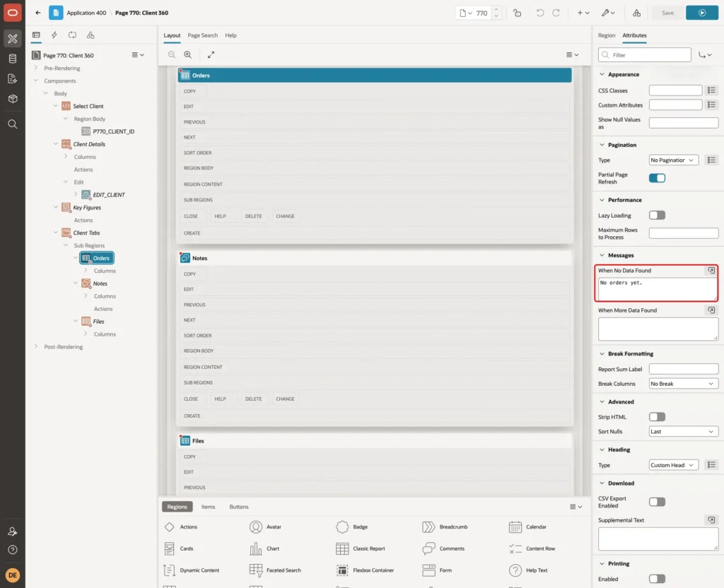Viewport: 724px width, 588px height.
Task: Select Classic Report region in gallery
Action: [x=361, y=548]
